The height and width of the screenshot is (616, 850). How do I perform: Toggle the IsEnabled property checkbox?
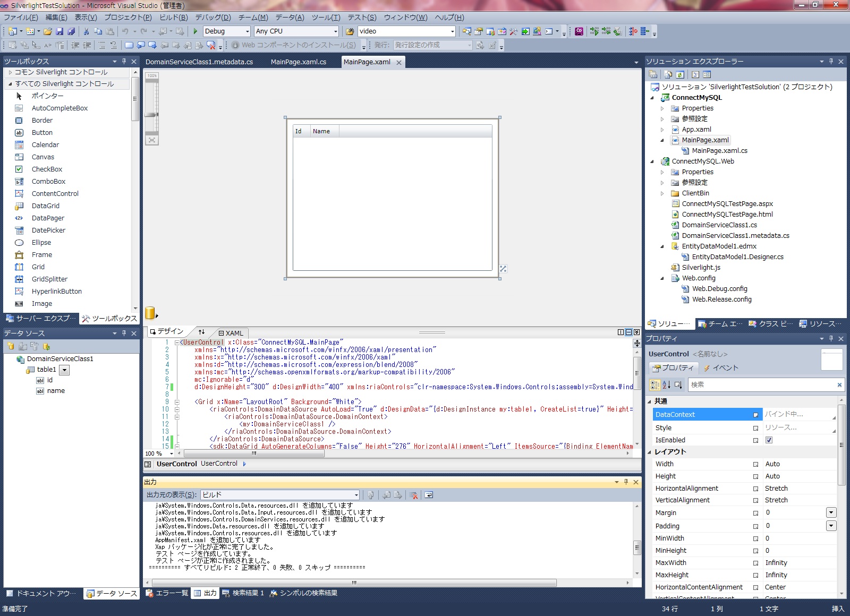tap(769, 440)
